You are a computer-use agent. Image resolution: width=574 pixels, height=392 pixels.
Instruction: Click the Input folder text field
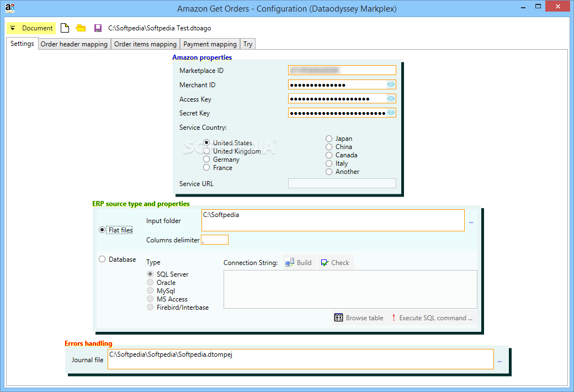pos(333,220)
